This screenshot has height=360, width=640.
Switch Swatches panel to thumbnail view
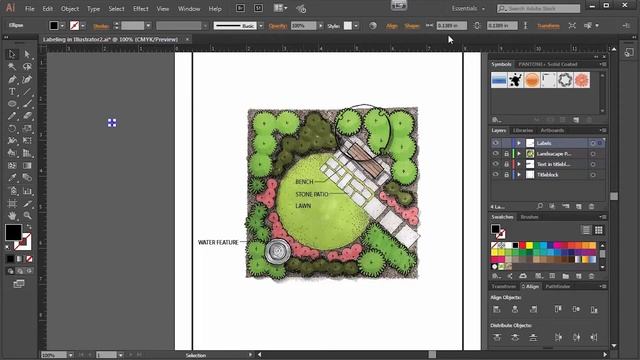598,230
